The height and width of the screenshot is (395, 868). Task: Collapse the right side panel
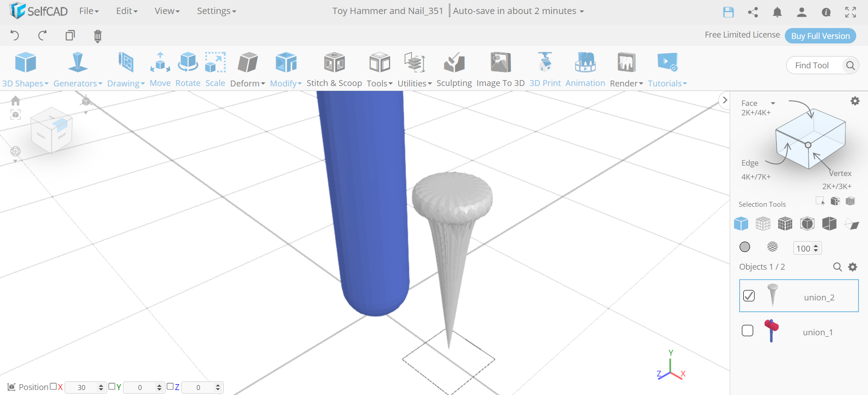point(725,100)
